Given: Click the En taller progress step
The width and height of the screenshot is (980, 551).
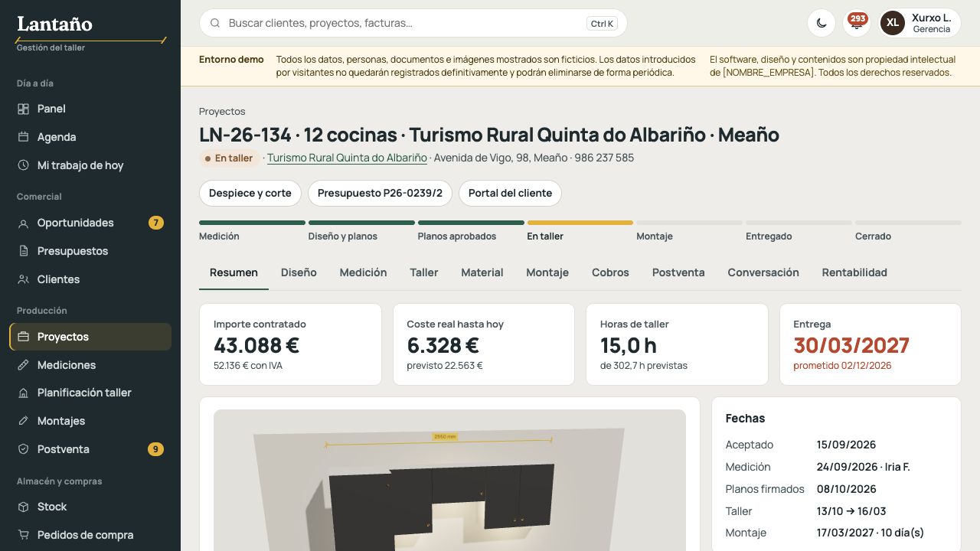Looking at the screenshot, I should (x=580, y=231).
